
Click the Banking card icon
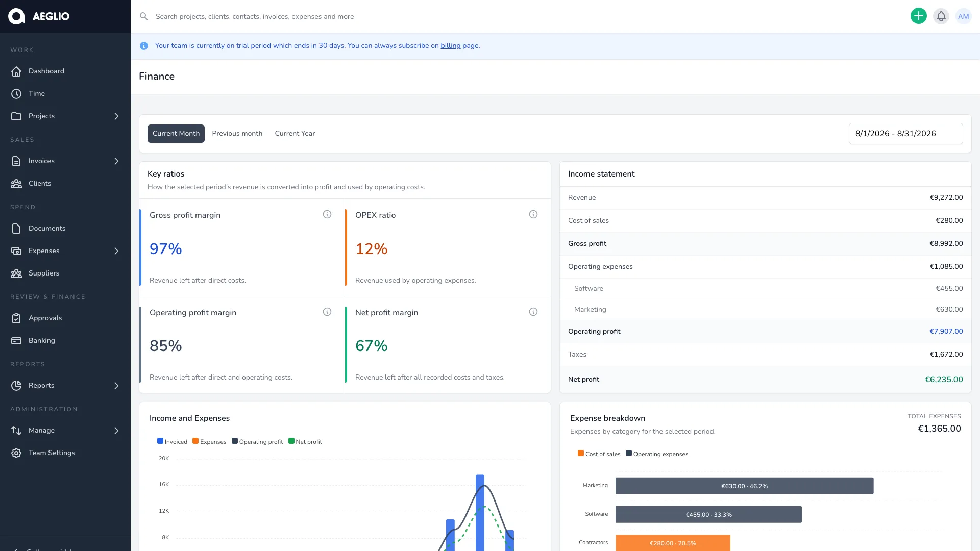(16, 341)
